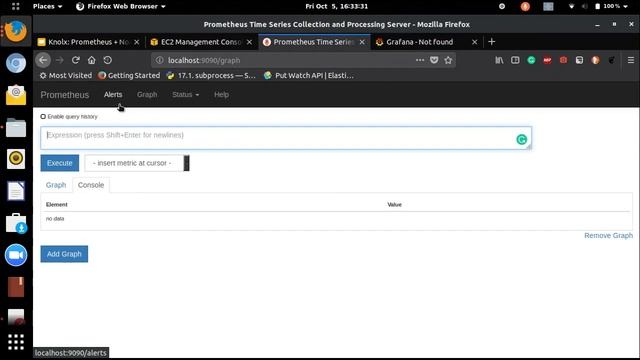Toggle the sidebar view icon

point(515,60)
